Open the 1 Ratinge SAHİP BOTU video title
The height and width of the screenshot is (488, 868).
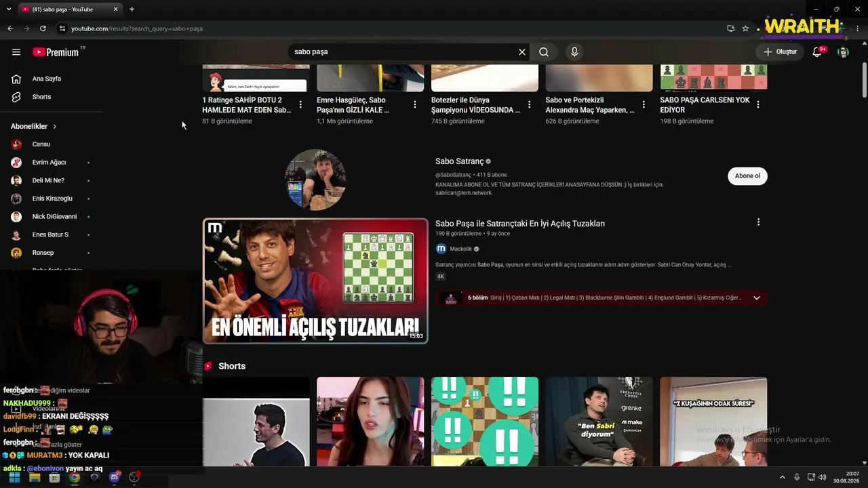point(247,105)
